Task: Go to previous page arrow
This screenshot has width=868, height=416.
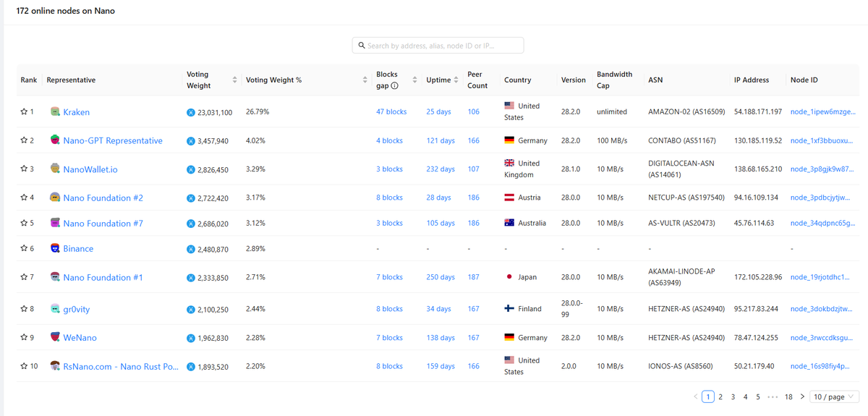Action: click(x=696, y=396)
